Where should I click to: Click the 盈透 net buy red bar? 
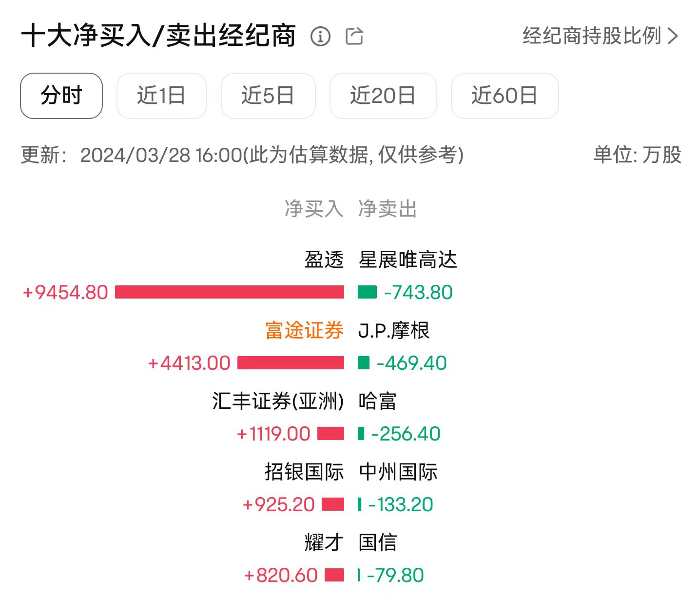(229, 292)
